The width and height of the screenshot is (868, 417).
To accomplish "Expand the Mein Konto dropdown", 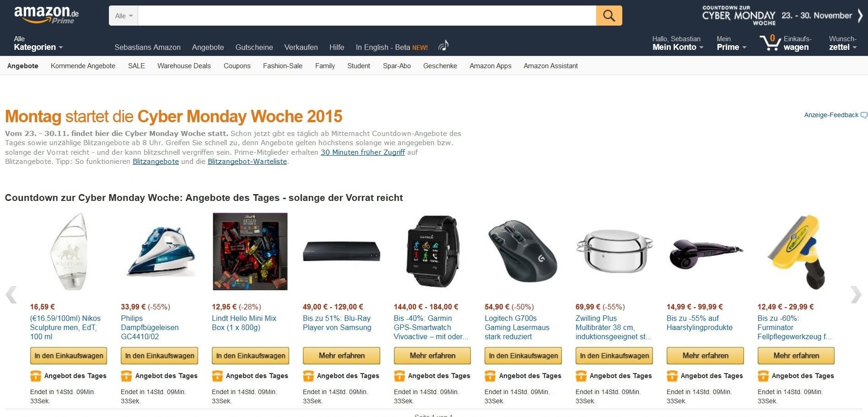I will point(678,43).
